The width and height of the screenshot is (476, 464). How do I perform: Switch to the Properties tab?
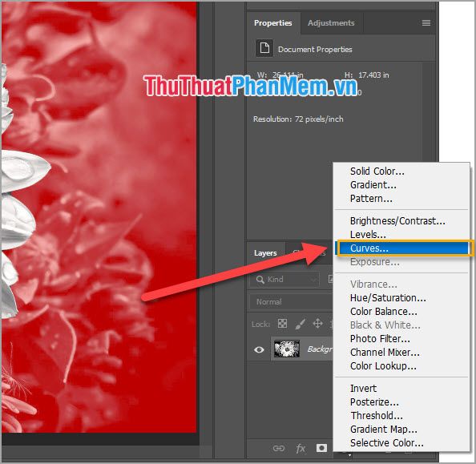273,23
